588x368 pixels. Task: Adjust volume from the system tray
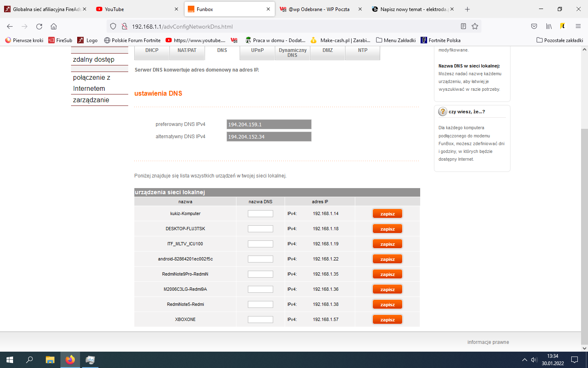pyautogui.click(x=534, y=360)
